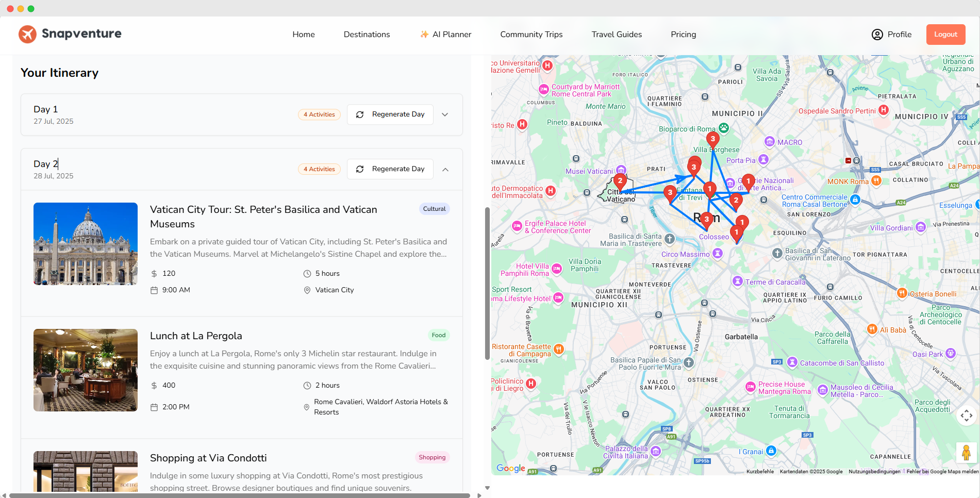Click the Circo Massimo map marker

(718, 253)
